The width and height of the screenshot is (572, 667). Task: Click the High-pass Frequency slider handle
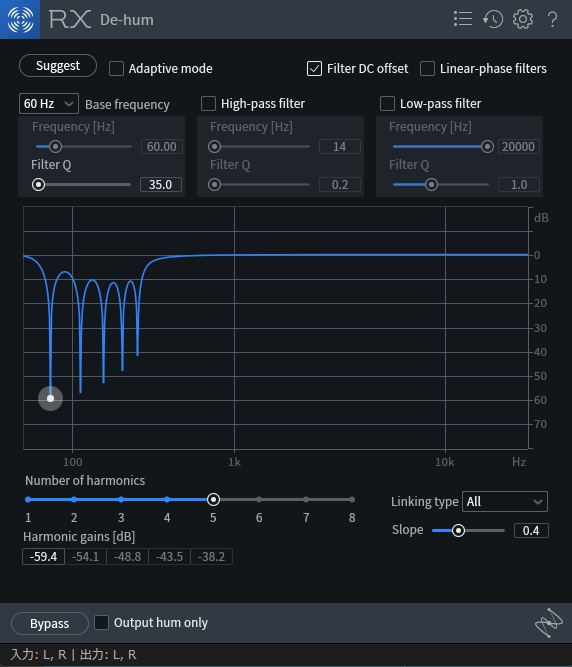click(x=214, y=147)
